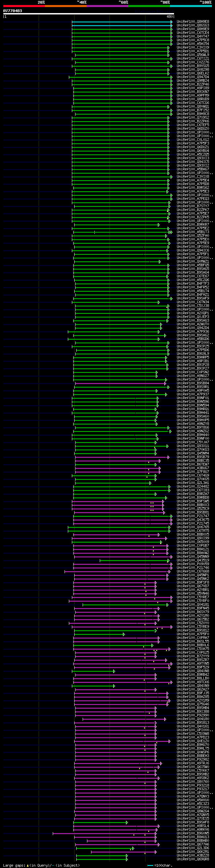
Task: Select hit UniRef100_Q9MB24
Action: coord(193,81)
